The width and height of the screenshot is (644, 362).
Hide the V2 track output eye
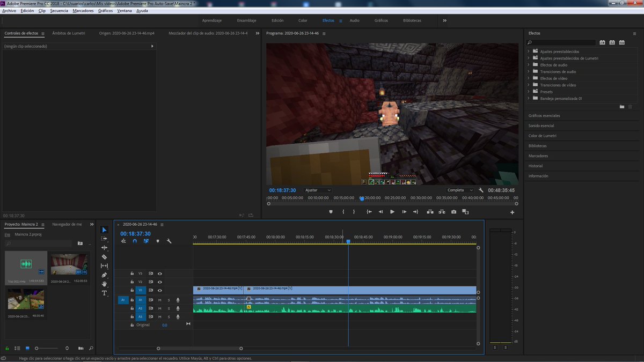pyautogui.click(x=160, y=282)
